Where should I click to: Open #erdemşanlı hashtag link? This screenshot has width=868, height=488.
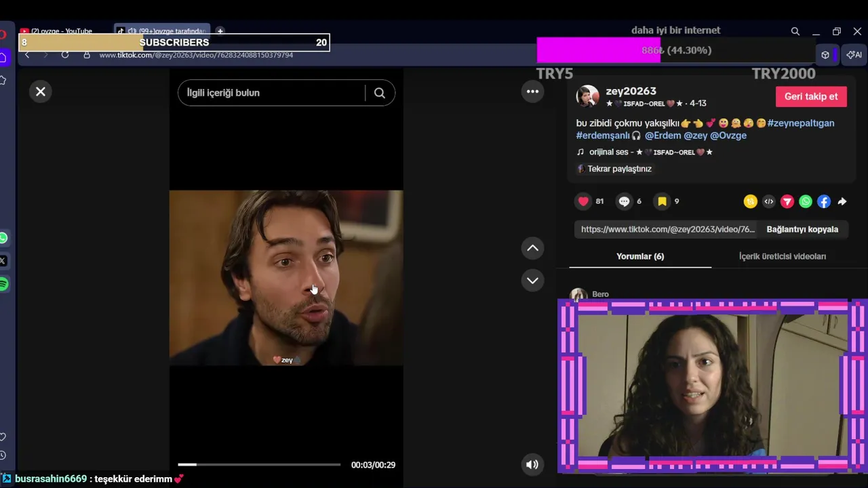(603, 136)
